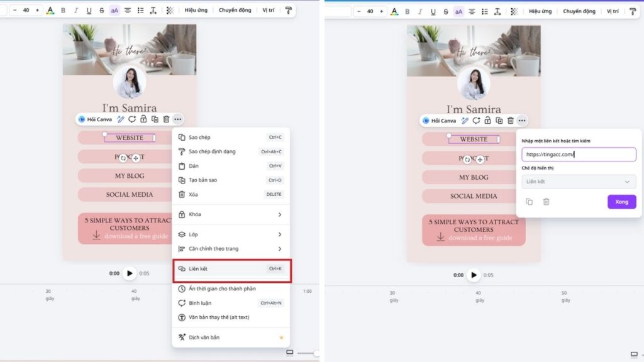Open the transparency control
Image resolution: width=644 pixels, height=362 pixels.
point(170,10)
